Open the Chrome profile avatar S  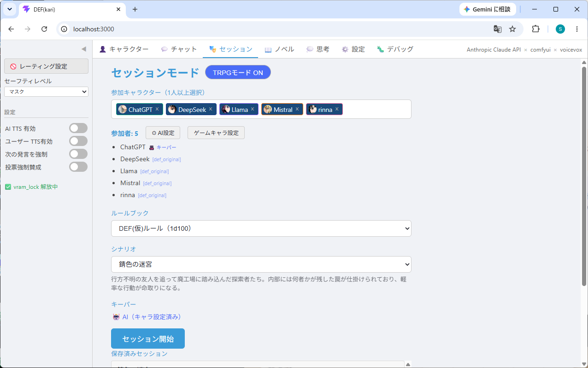point(560,29)
